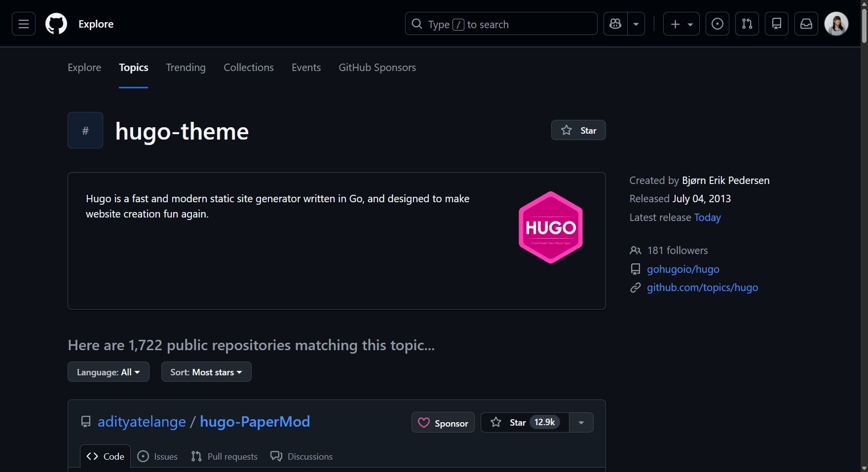Viewport: 868px width, 472px height.
Task: Open your profile avatar menu
Action: 836,23
